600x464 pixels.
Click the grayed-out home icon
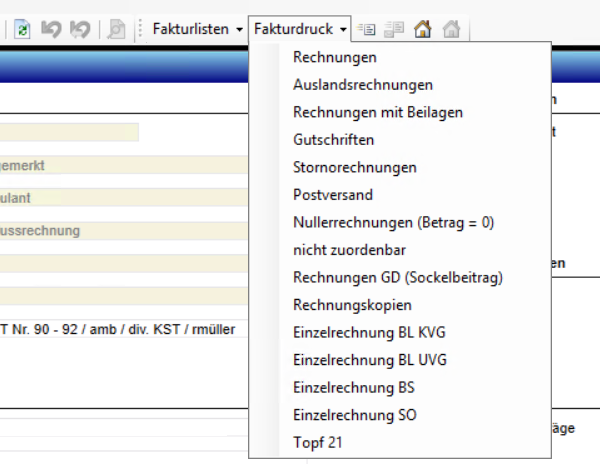(452, 29)
